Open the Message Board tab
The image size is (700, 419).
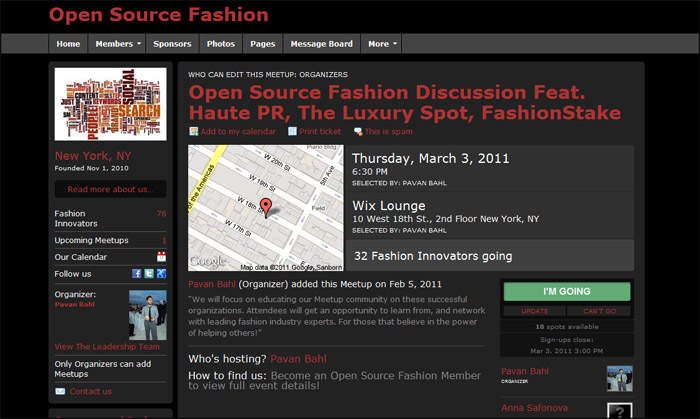(321, 44)
